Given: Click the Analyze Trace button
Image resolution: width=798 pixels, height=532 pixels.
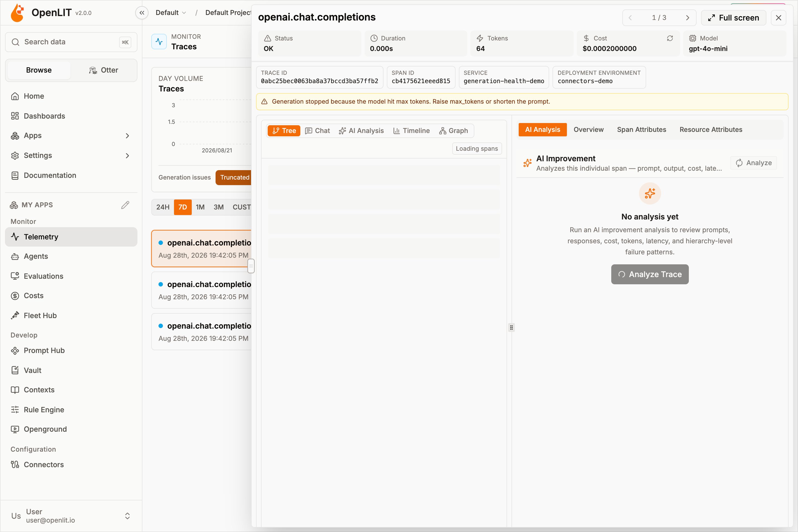Looking at the screenshot, I should coord(650,274).
